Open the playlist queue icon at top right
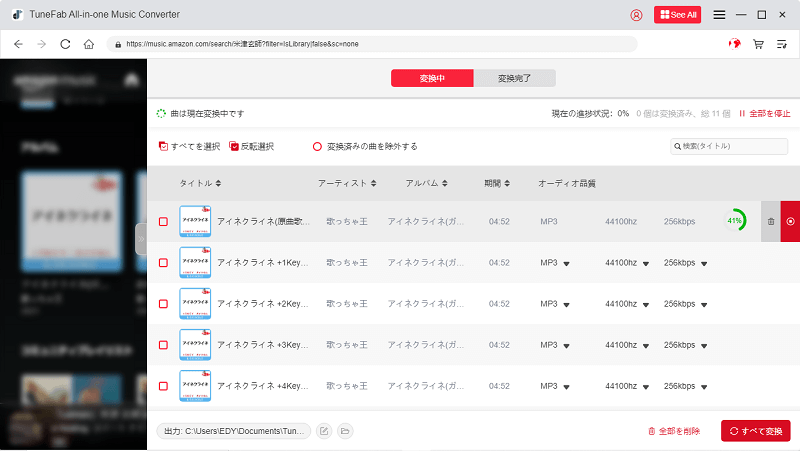The width and height of the screenshot is (800, 451). (782, 44)
